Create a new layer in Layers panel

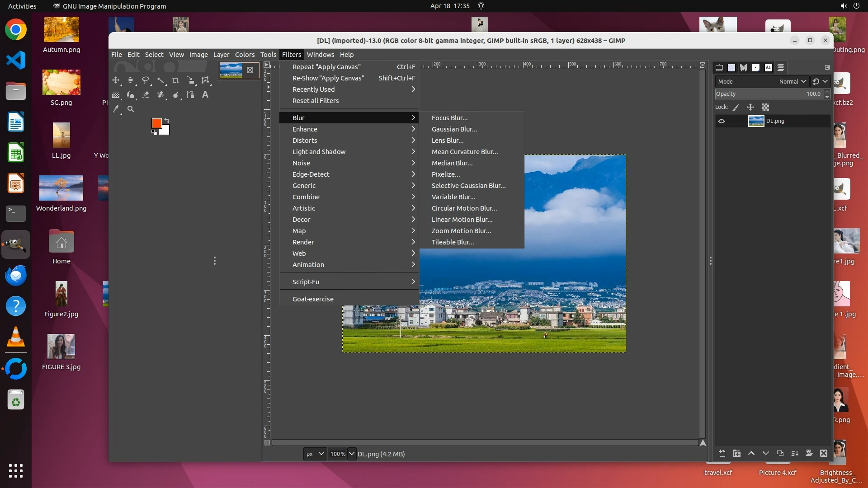tap(722, 453)
